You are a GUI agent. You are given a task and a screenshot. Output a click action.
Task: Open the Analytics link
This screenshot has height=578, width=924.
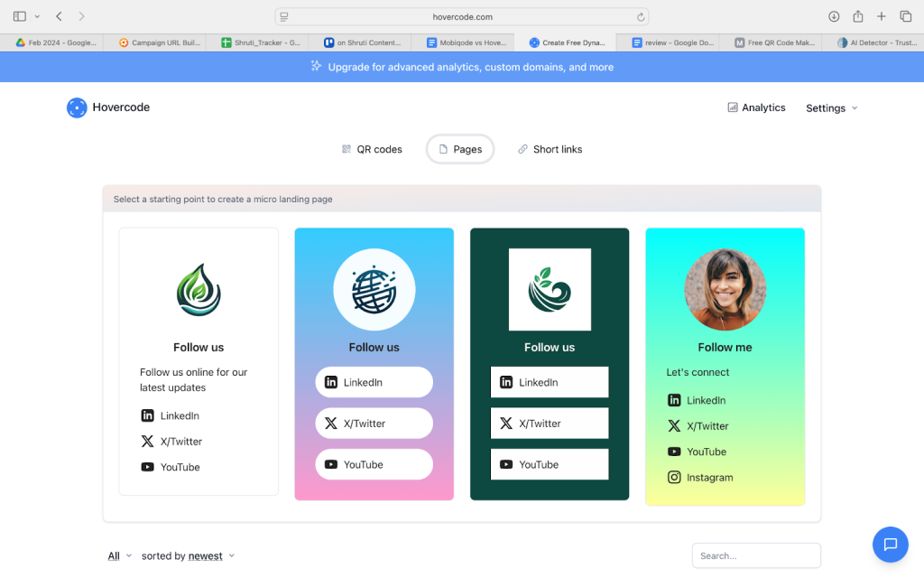[x=756, y=107]
